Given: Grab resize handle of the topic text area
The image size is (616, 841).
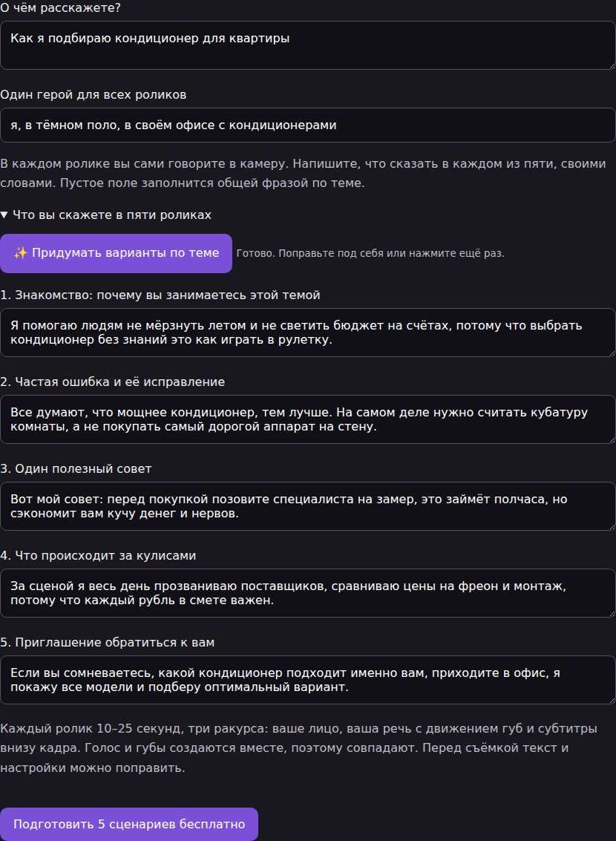Looking at the screenshot, I should (x=611, y=65).
